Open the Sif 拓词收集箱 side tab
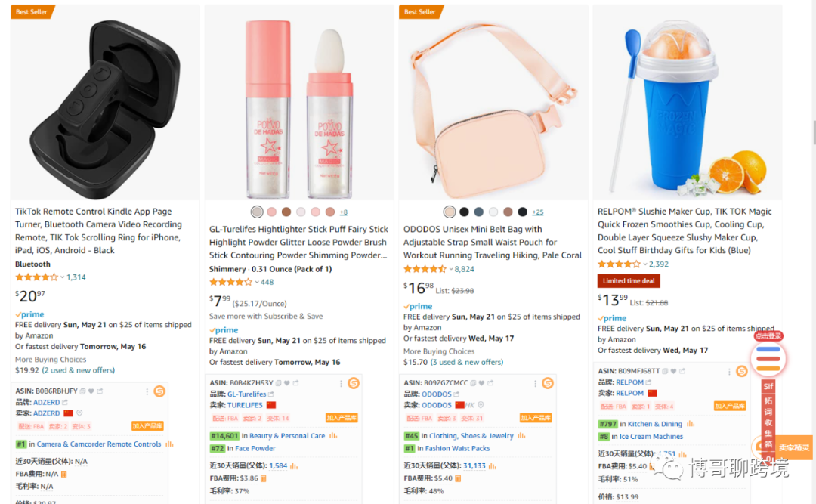This screenshot has height=504, width=816. click(768, 416)
